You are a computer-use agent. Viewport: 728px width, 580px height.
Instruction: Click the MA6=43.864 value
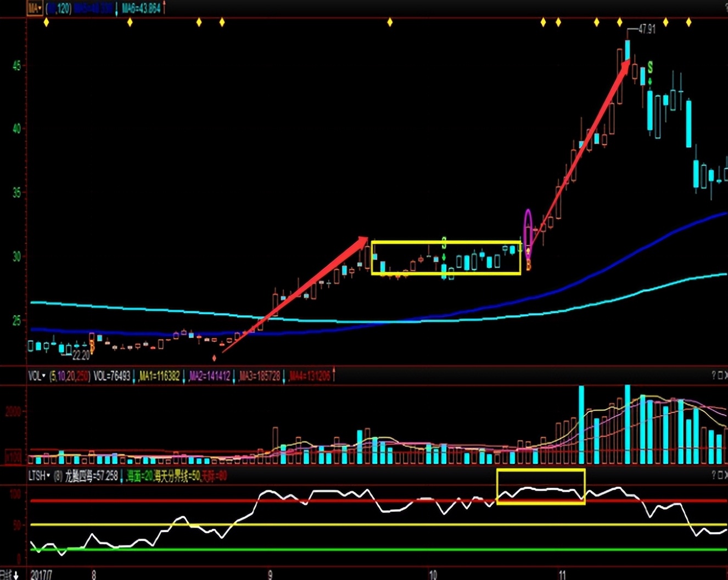[x=142, y=8]
